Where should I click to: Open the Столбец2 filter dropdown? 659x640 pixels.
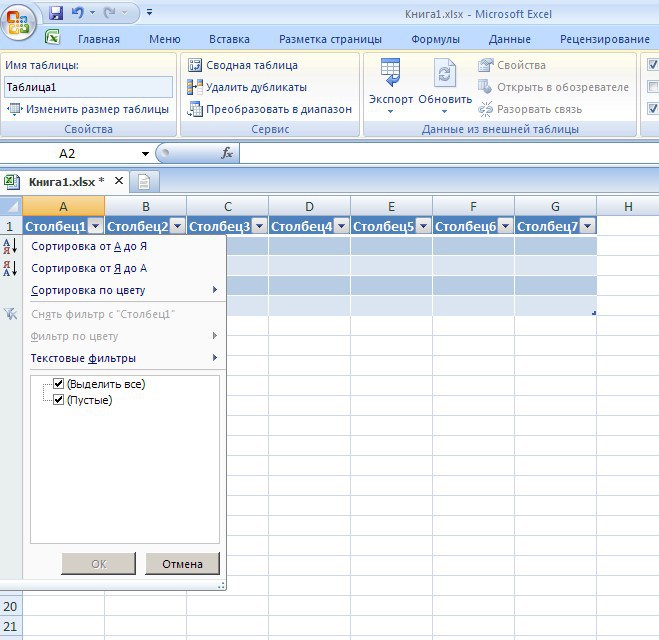point(177,227)
